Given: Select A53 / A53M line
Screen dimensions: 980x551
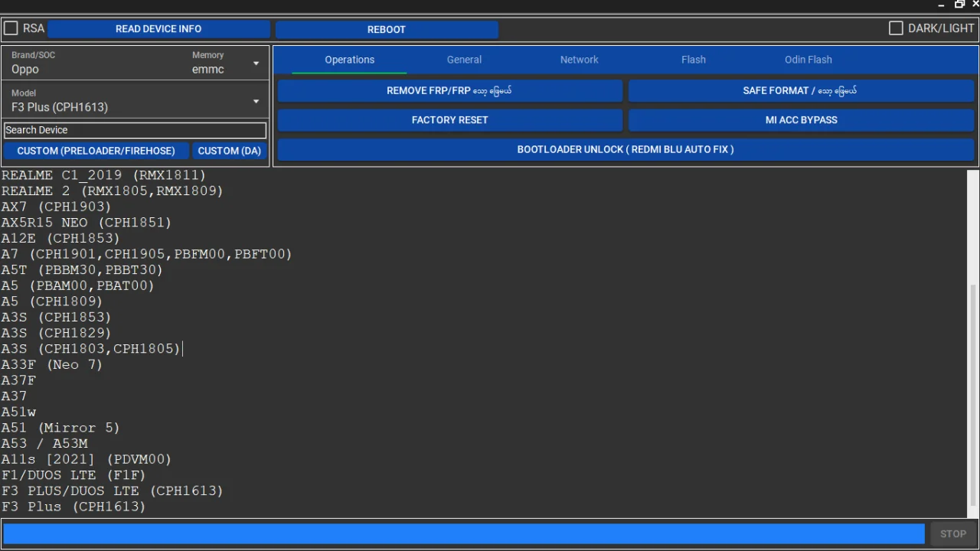Looking at the screenshot, I should pyautogui.click(x=44, y=444).
